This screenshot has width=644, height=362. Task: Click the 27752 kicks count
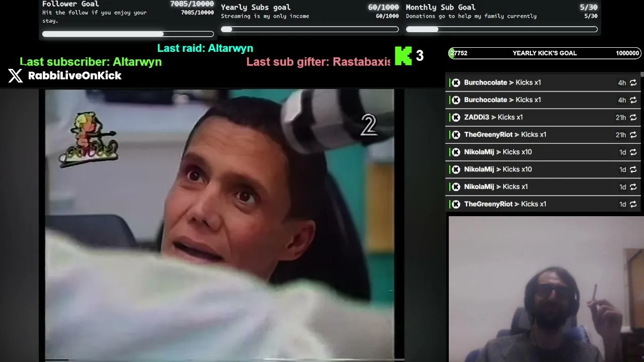459,53
